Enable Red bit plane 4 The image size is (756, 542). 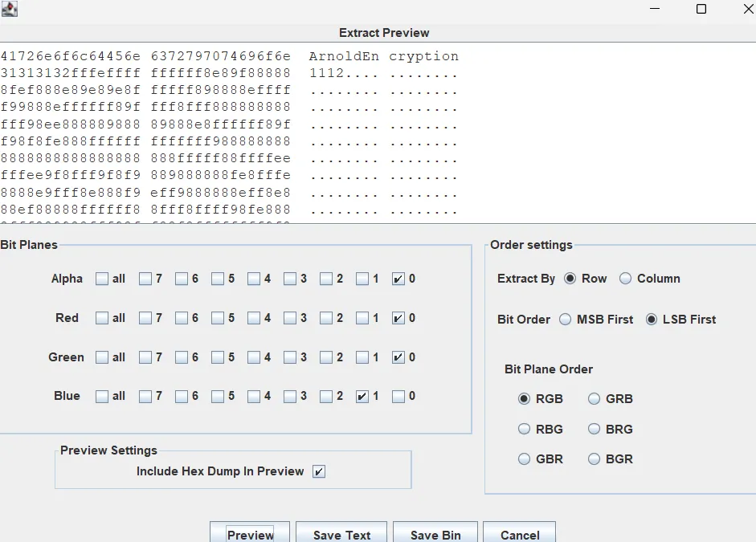point(254,318)
